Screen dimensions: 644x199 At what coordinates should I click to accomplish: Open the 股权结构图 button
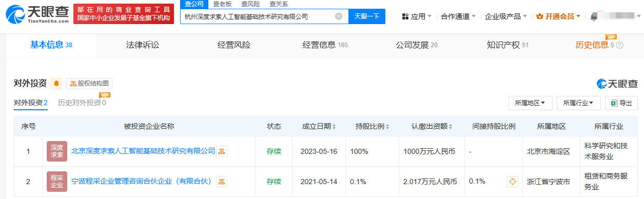[x=89, y=84]
